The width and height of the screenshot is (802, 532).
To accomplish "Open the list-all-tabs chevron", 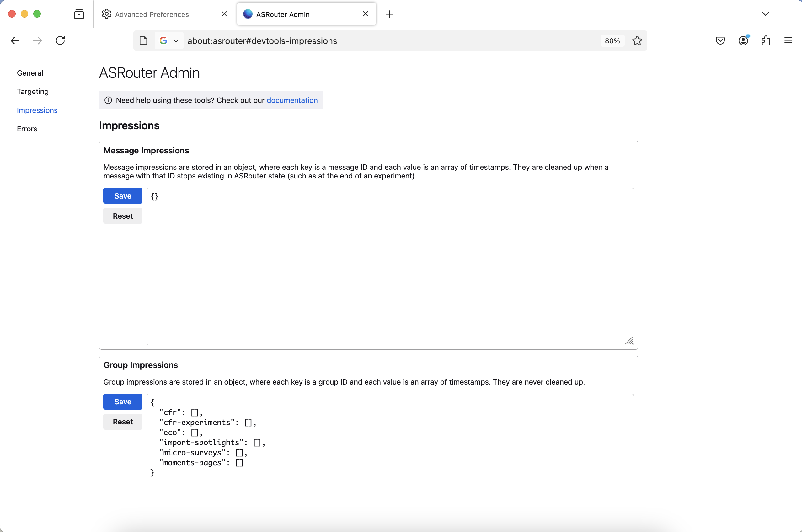I will click(x=765, y=14).
